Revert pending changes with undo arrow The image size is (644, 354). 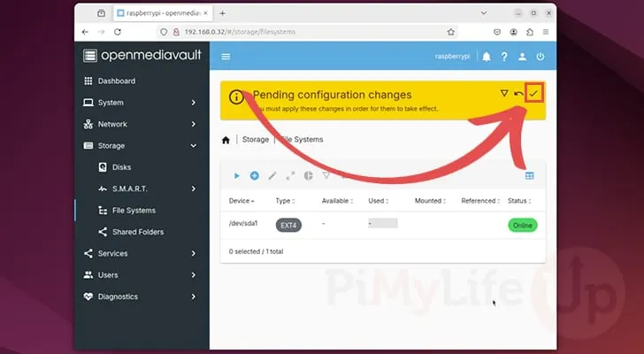(x=518, y=93)
